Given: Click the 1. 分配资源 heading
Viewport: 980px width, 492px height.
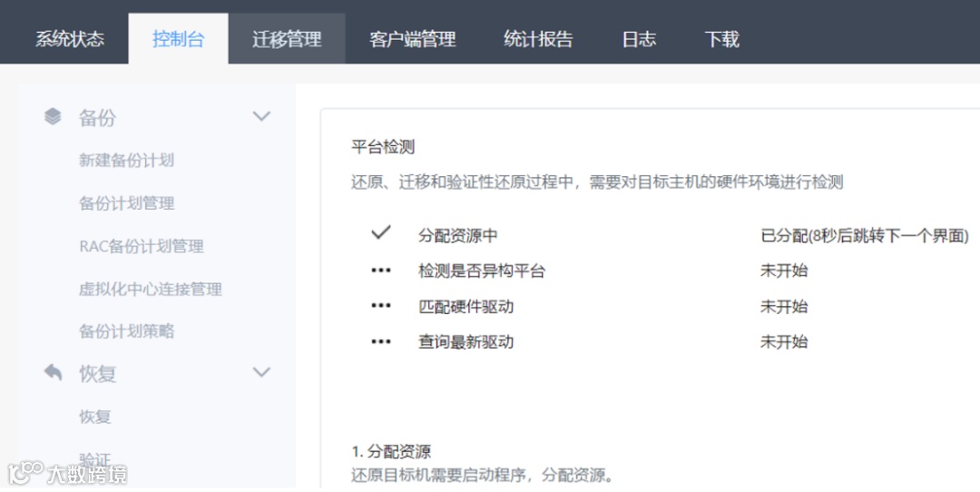Looking at the screenshot, I should tap(391, 451).
